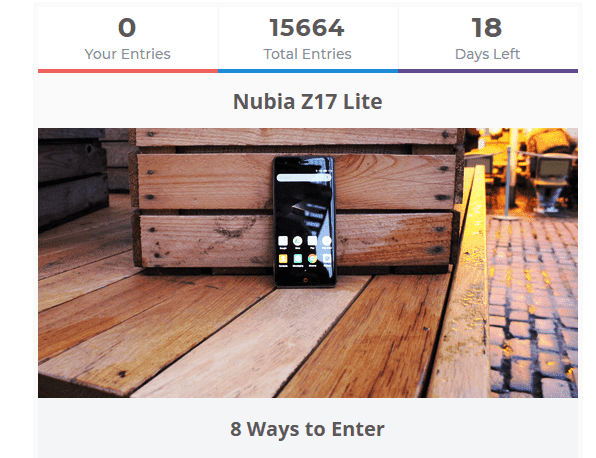Viewport: 596px width, 458px height.
Task: Tap the teal Messaging icon on the phone
Action: point(298,259)
